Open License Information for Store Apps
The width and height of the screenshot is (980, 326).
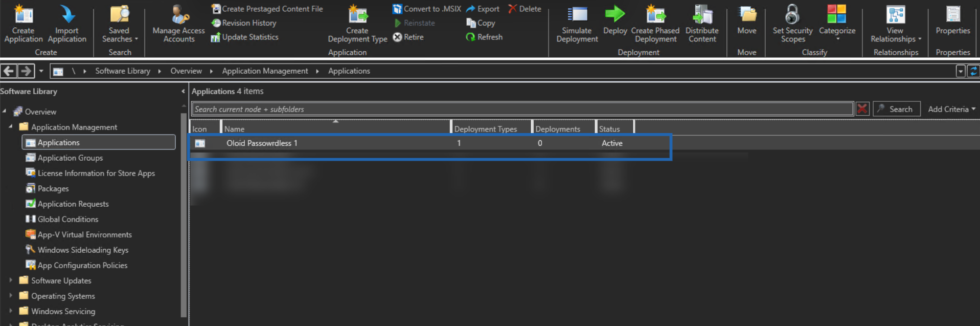coord(96,173)
